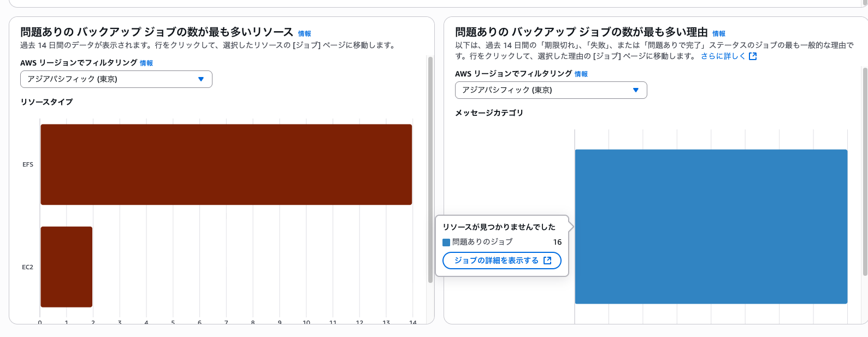Viewport: 868px width, 337px height.
Task: Click external-link icon inside ジョブの詳細を表示する button
Action: click(x=547, y=261)
